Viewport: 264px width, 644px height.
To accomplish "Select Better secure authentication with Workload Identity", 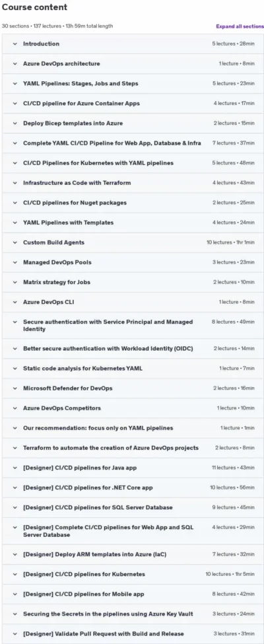I will pos(108,349).
